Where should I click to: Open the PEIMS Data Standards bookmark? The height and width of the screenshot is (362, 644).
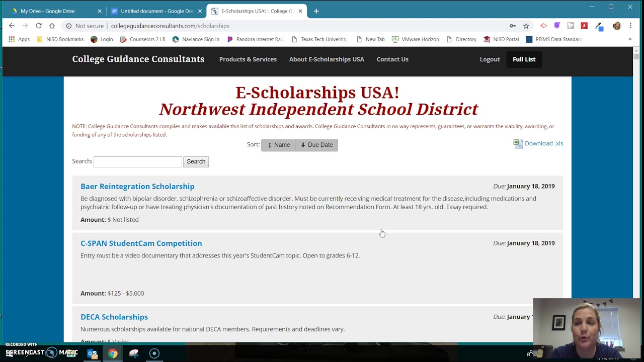[554, 39]
